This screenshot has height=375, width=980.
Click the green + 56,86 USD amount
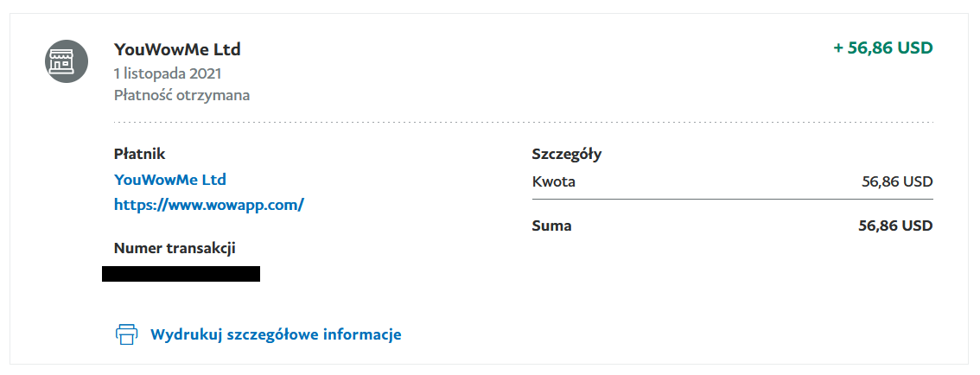pos(883,48)
